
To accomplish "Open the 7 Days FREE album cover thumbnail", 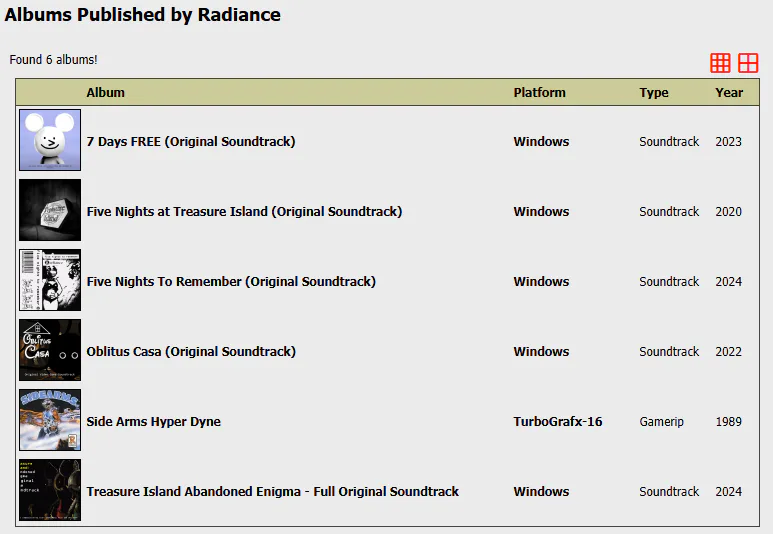I will (x=50, y=140).
